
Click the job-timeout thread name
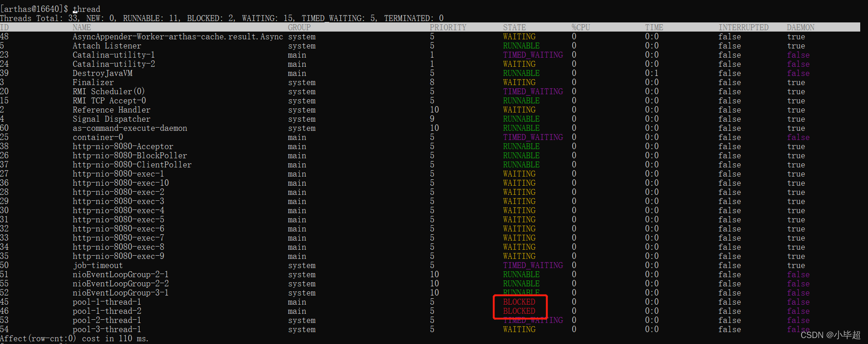pos(98,265)
